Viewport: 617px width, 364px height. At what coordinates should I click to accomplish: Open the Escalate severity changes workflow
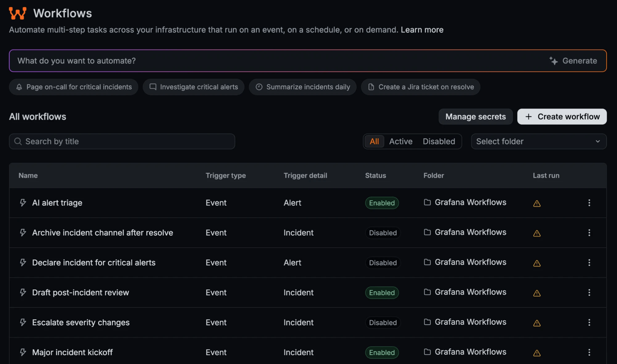click(x=81, y=322)
